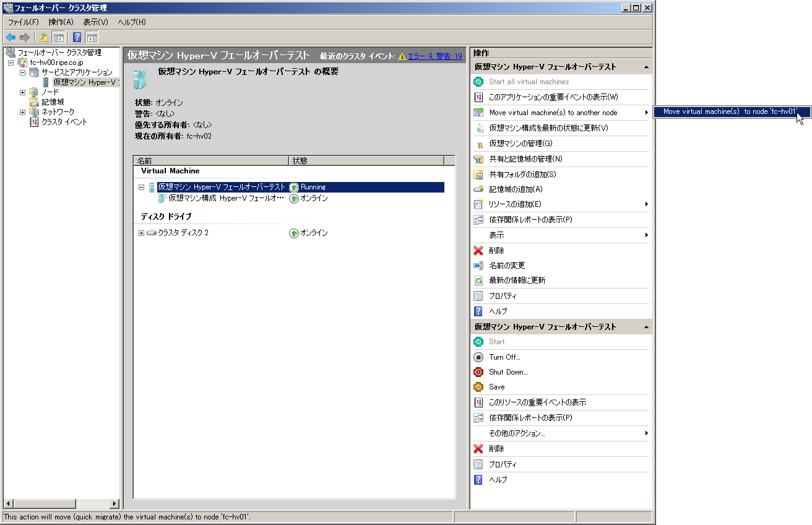Select the 仮想マシン構成 Hyper-V フェールオ… row
Viewport: 812px width, 525px height.
coord(226,199)
